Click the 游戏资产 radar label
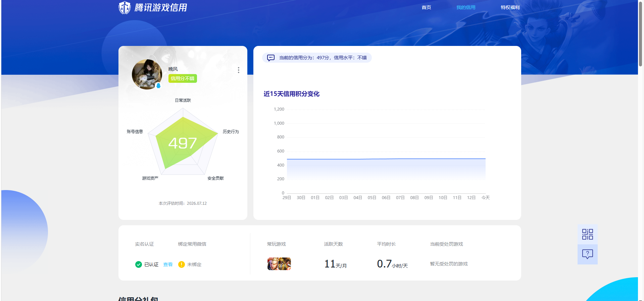This screenshot has width=644, height=301. 150,178
